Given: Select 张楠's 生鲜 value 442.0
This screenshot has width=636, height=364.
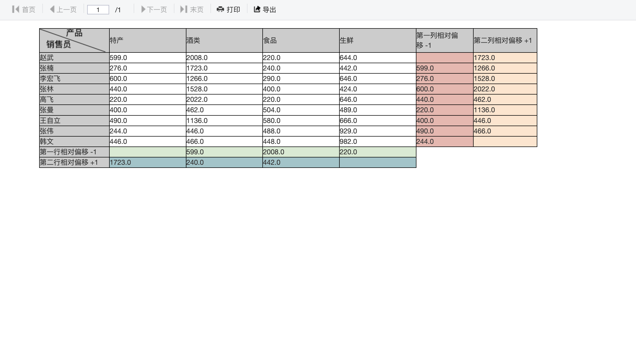Looking at the screenshot, I should point(378,68).
